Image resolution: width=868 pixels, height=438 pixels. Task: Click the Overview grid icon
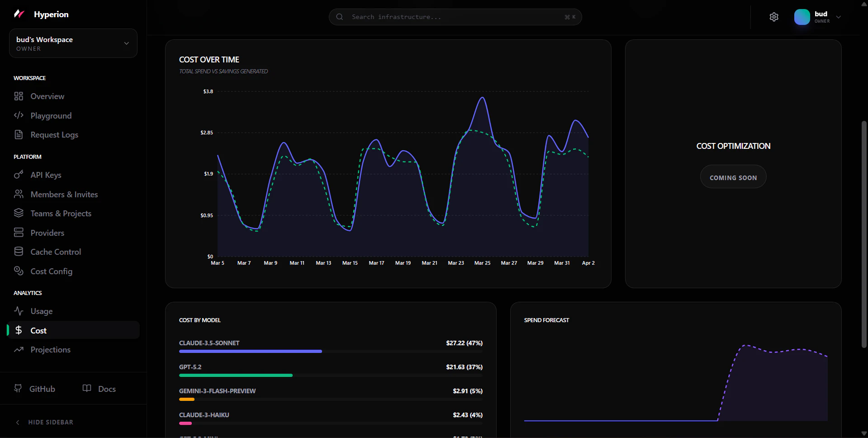point(19,96)
